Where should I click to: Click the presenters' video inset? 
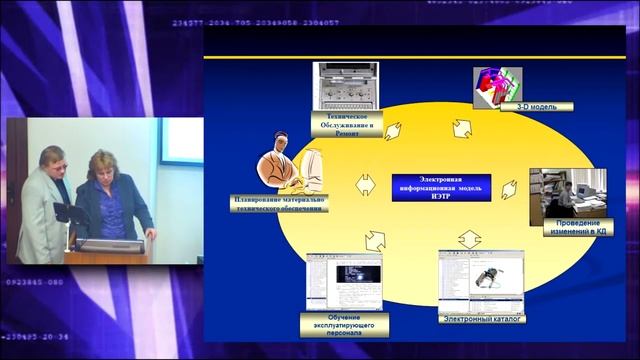pyautogui.click(x=105, y=191)
